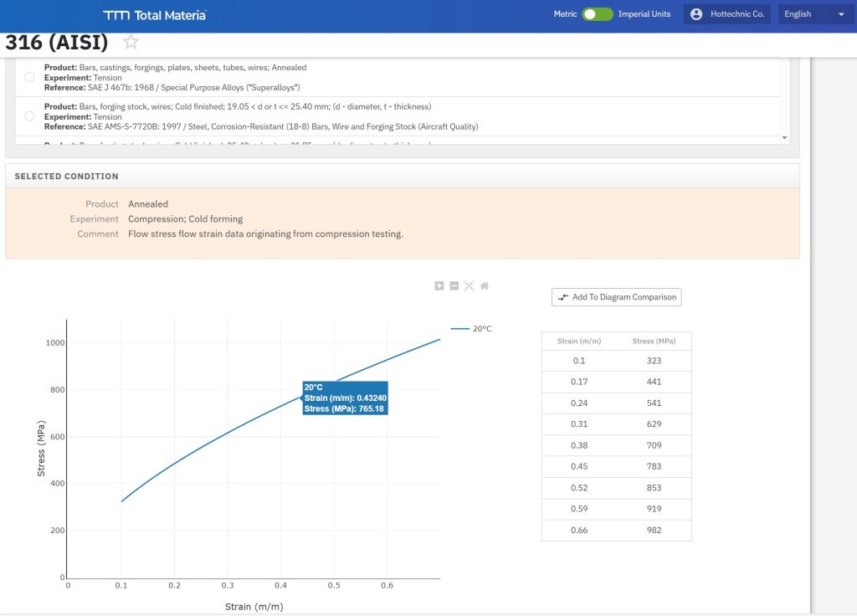Image resolution: width=857 pixels, height=616 pixels.
Task: Toggle Metric to Imperial Units switch
Action: coord(598,14)
